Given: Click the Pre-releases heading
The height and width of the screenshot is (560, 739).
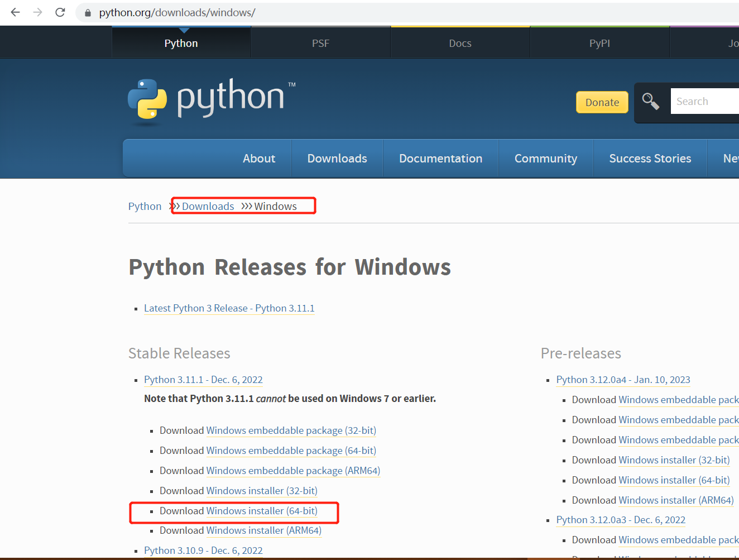Looking at the screenshot, I should (581, 353).
